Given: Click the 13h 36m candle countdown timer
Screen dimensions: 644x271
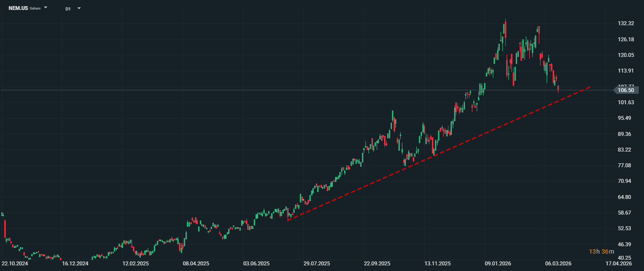Looking at the screenshot, I should tap(601, 252).
